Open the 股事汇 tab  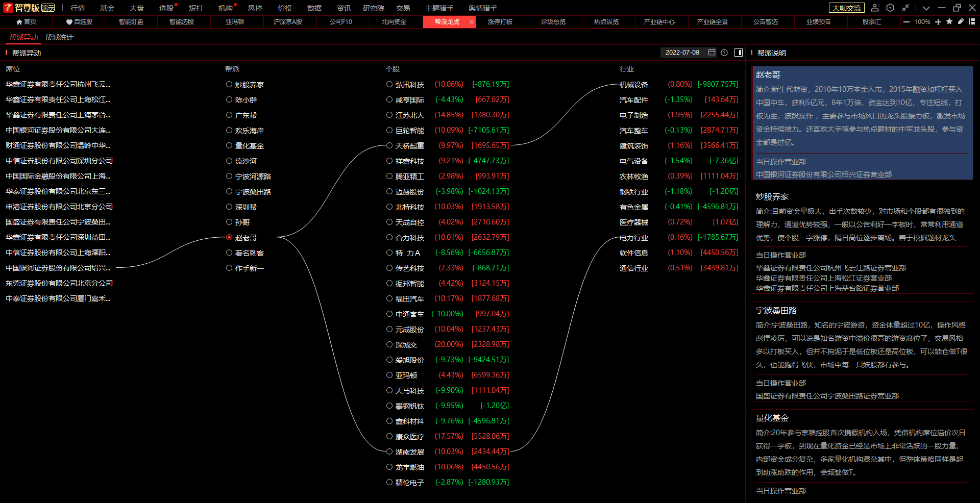(872, 22)
